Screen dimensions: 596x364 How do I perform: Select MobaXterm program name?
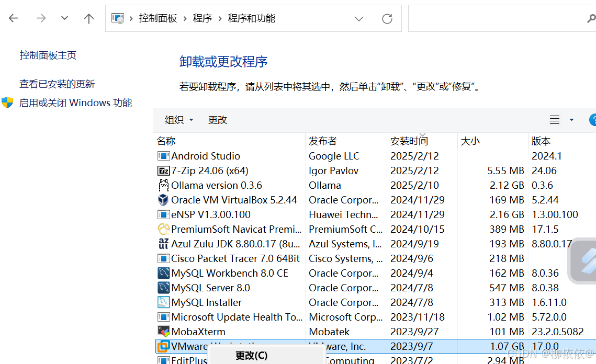tap(198, 332)
